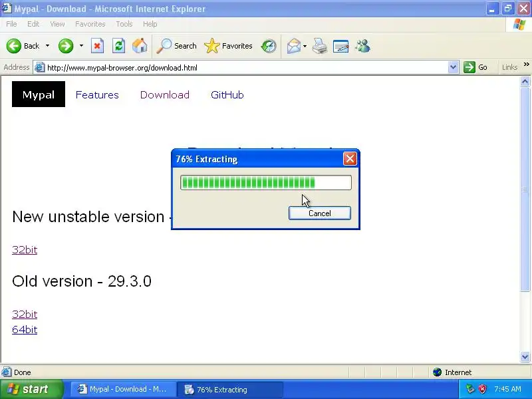
Task: Open the Messenger people icon
Action: [x=362, y=46]
